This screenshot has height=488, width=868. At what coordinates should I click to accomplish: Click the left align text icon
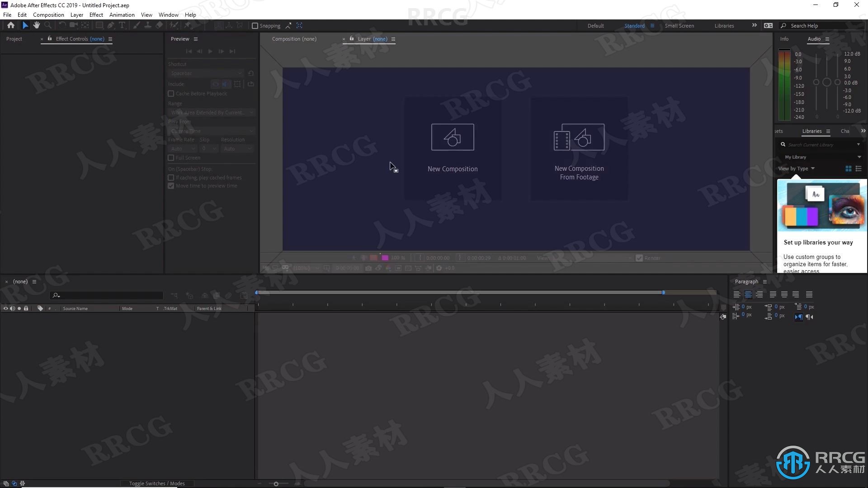click(737, 295)
